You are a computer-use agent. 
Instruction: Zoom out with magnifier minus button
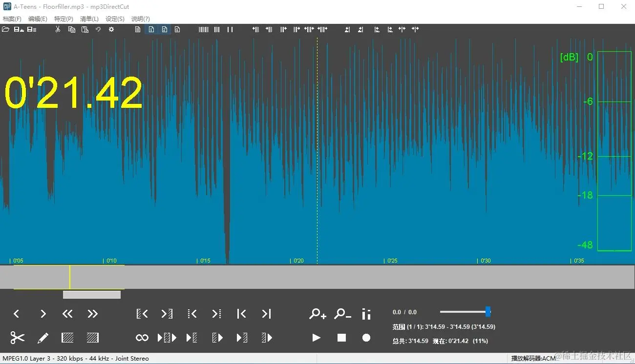tap(342, 314)
